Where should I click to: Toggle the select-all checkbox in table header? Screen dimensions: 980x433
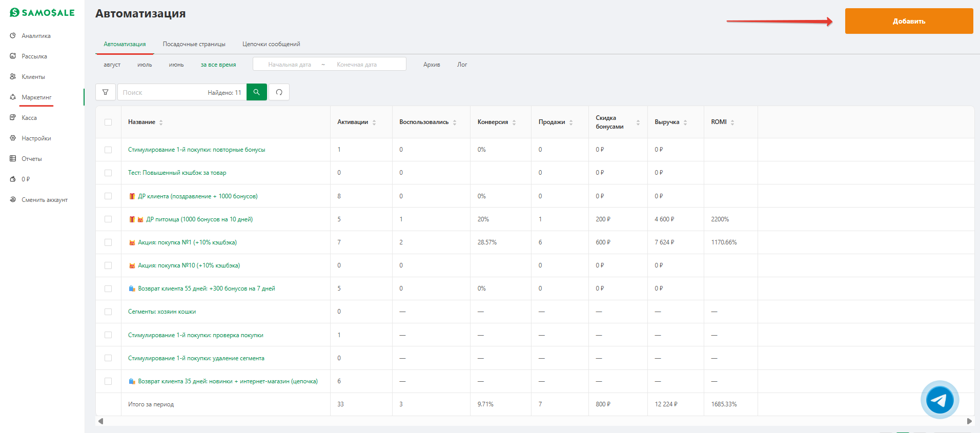click(108, 122)
